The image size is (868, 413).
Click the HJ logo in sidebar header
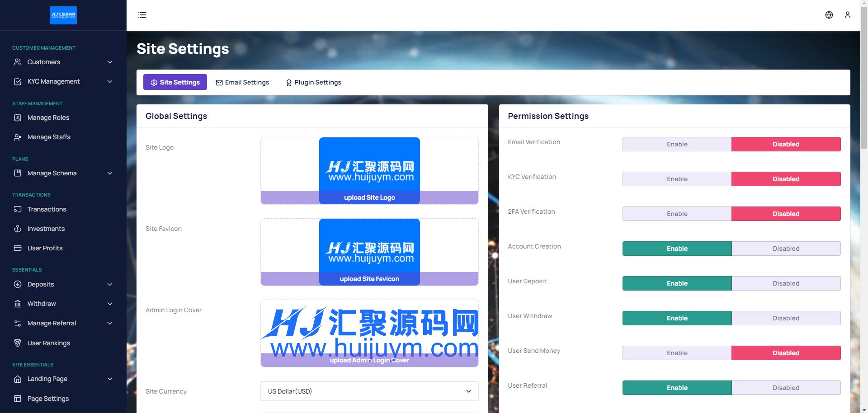point(63,15)
